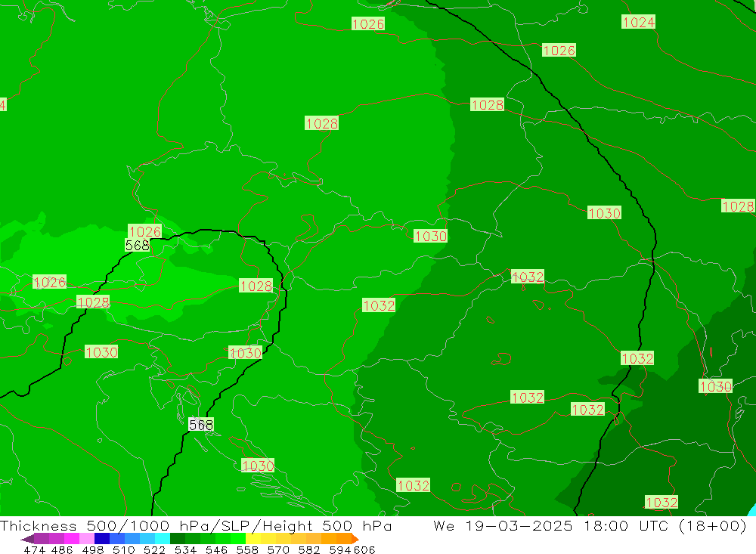Click the dark blue legend swatch above 510
The image size is (756, 554).
pyautogui.click(x=102, y=539)
